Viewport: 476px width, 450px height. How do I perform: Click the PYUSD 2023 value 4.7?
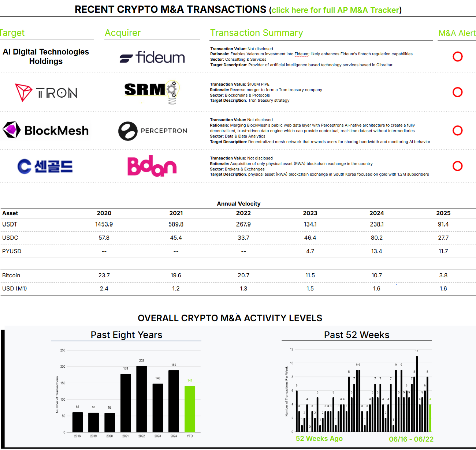310,251
